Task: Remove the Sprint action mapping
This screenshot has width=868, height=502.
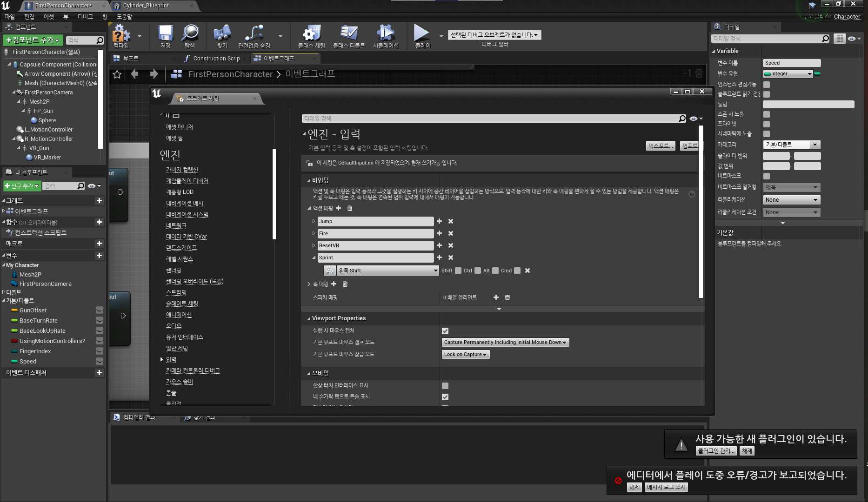Action: [x=451, y=258]
